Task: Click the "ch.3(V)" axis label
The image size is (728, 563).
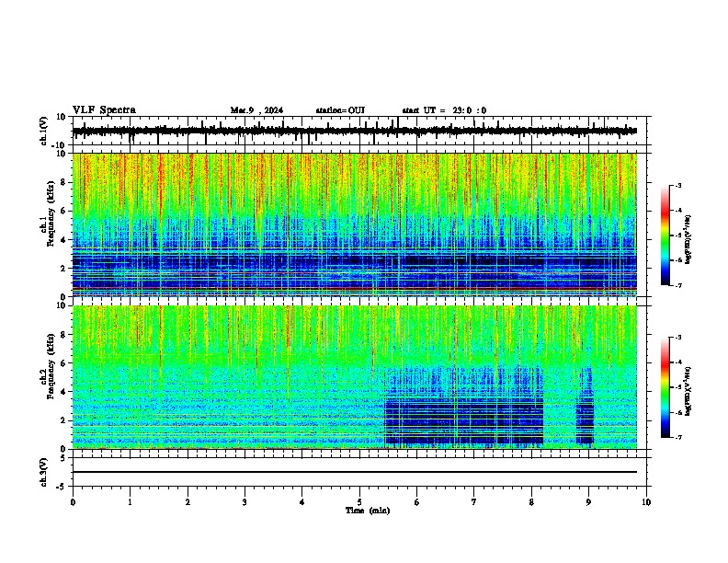Action: 43,472
